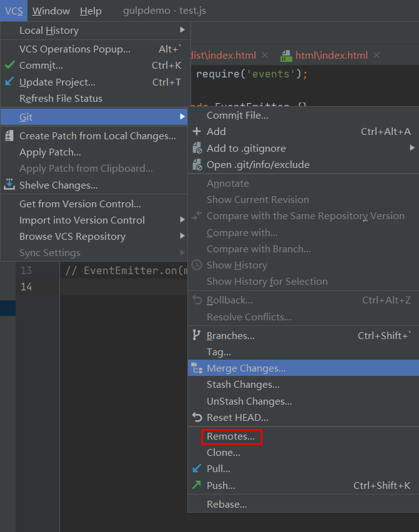Select the highlighted Remotes... entry
Image resolution: width=419 pixels, height=532 pixels.
coord(231,436)
